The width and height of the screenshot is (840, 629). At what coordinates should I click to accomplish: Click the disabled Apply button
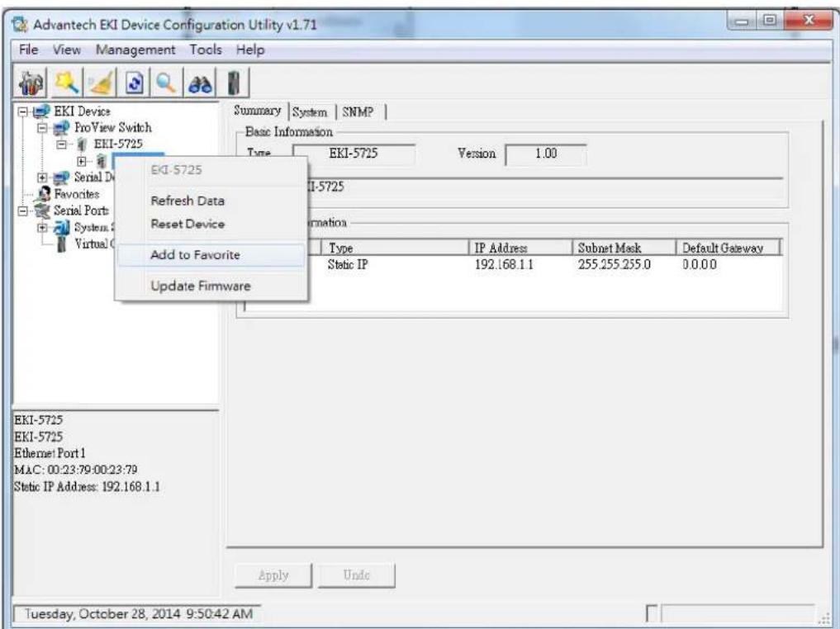[273, 575]
